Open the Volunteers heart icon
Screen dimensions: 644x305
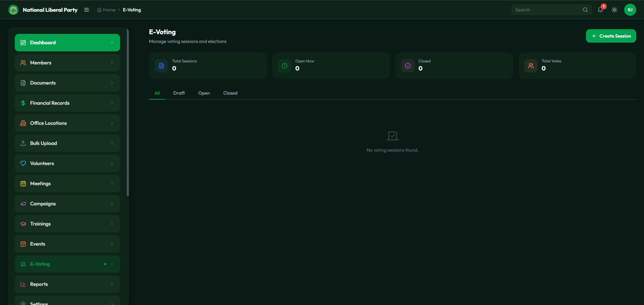coord(23,163)
